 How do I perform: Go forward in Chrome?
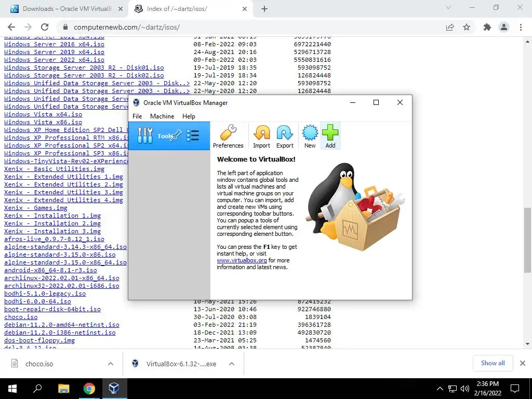coord(28,27)
